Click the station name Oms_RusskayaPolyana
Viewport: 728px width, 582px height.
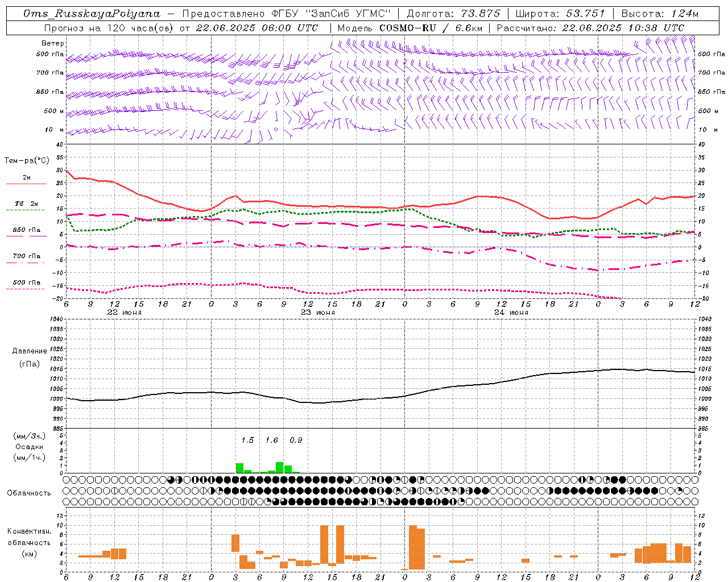coord(92,14)
